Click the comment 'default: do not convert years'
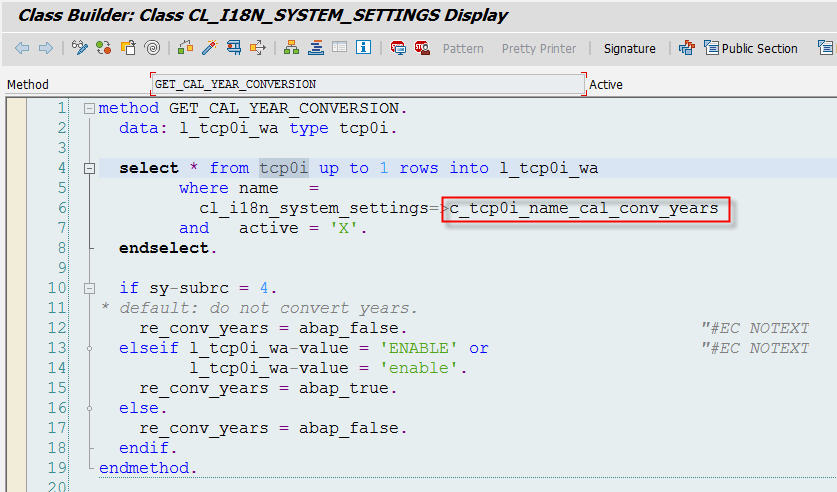 [x=264, y=308]
